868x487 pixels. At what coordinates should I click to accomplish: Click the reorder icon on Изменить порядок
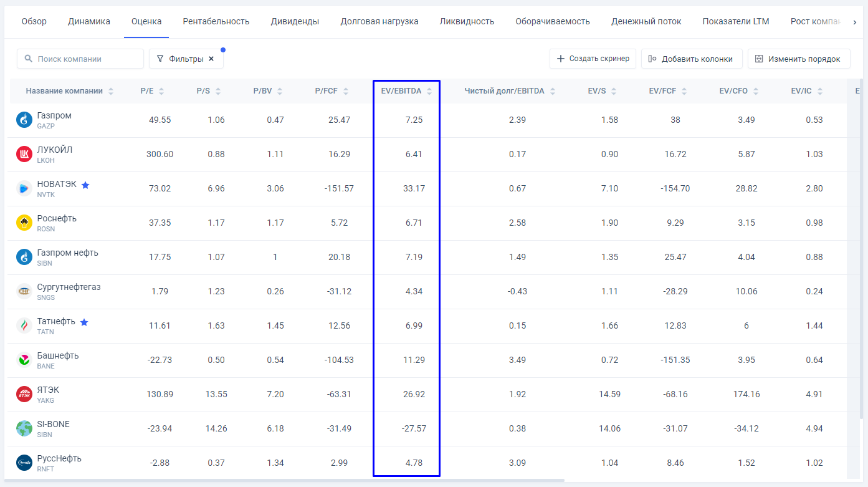click(x=760, y=58)
